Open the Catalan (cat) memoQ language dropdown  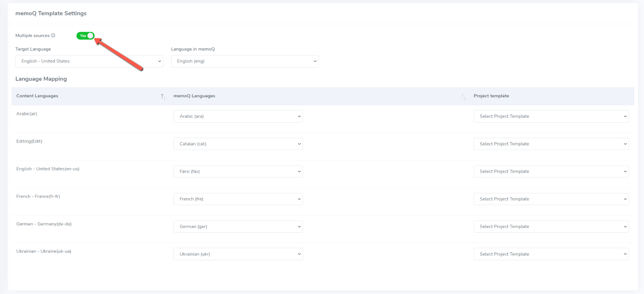tap(238, 144)
